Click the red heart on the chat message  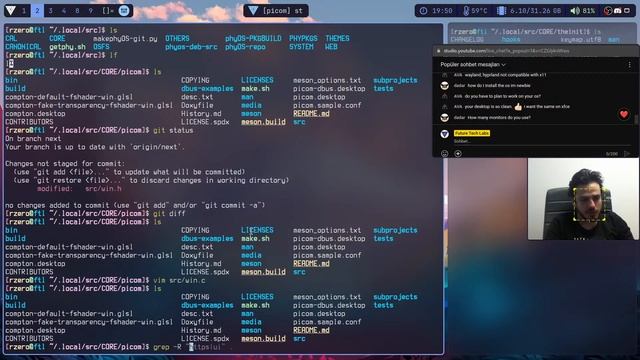tap(624, 114)
